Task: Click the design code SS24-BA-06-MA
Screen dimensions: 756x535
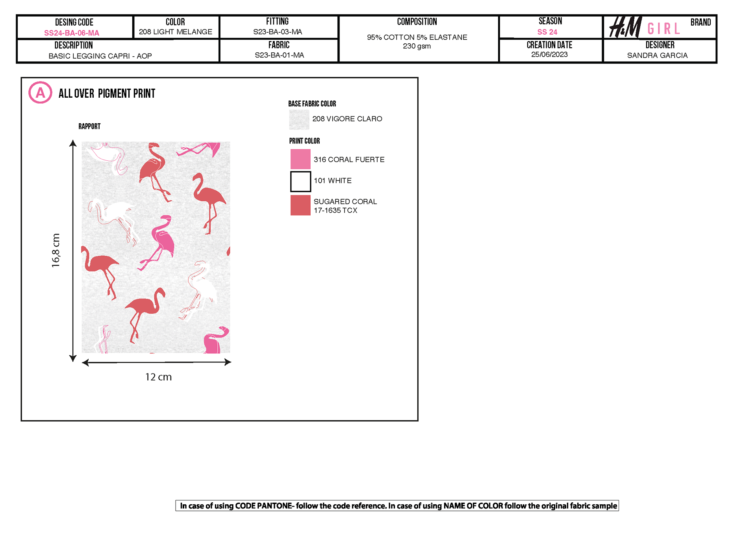Action: pyautogui.click(x=72, y=33)
